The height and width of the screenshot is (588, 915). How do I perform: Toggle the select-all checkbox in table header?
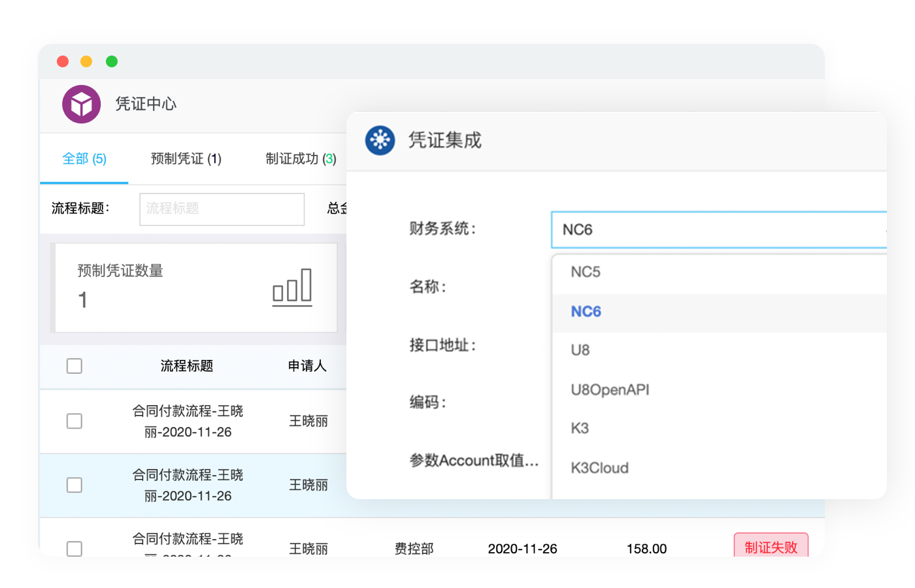point(75,366)
